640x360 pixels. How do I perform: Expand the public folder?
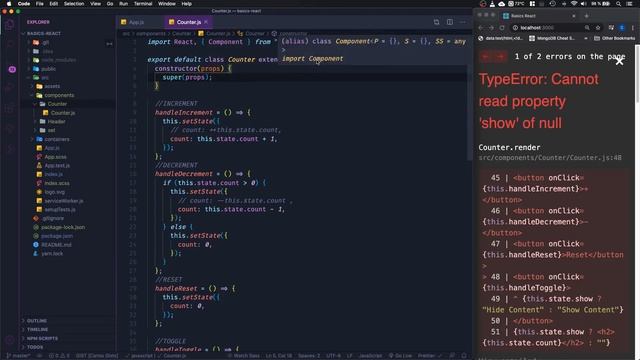point(48,69)
